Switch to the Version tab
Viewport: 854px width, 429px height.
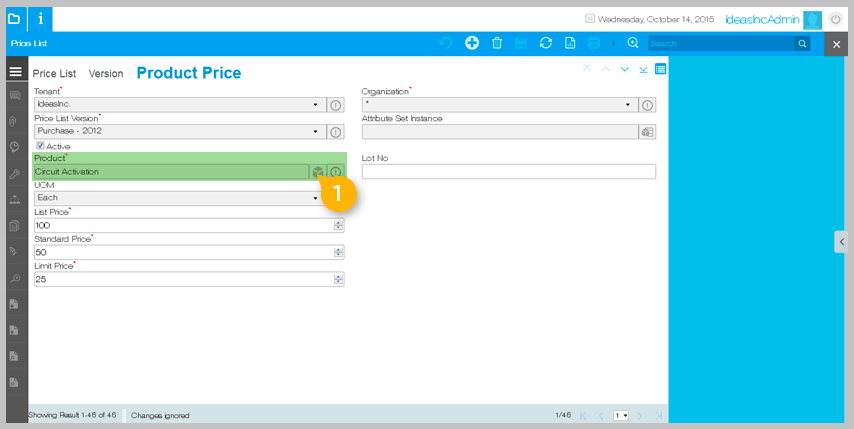pyautogui.click(x=106, y=73)
